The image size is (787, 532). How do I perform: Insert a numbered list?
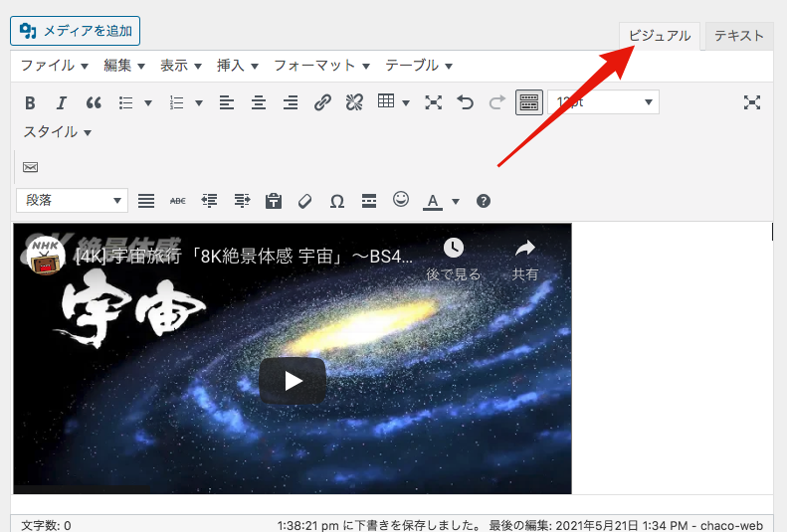tap(177, 102)
